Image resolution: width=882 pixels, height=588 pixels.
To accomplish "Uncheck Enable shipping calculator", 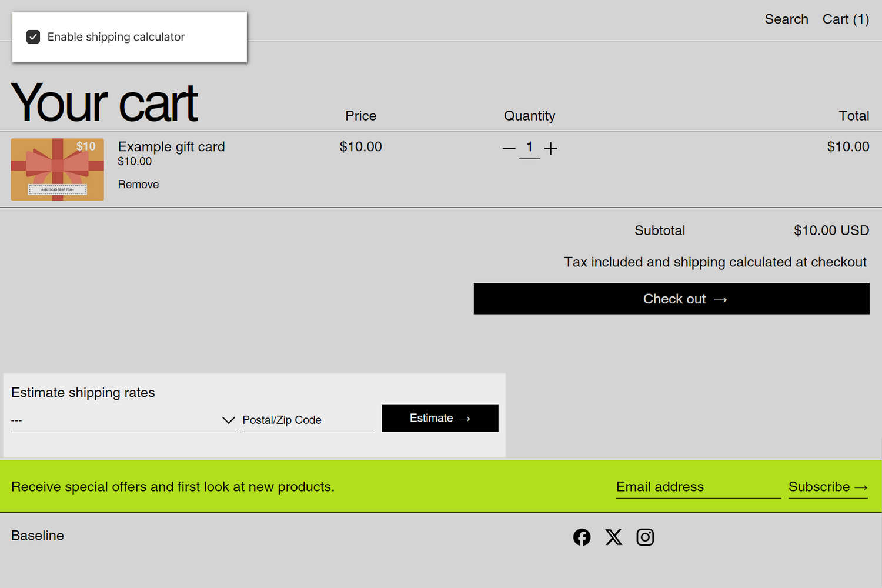I will 34,36.
